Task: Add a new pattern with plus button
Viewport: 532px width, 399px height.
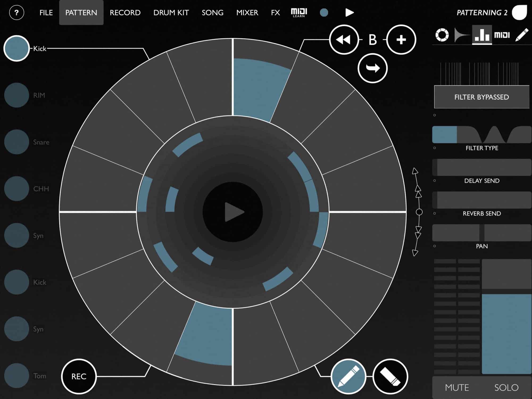Action: pyautogui.click(x=401, y=40)
